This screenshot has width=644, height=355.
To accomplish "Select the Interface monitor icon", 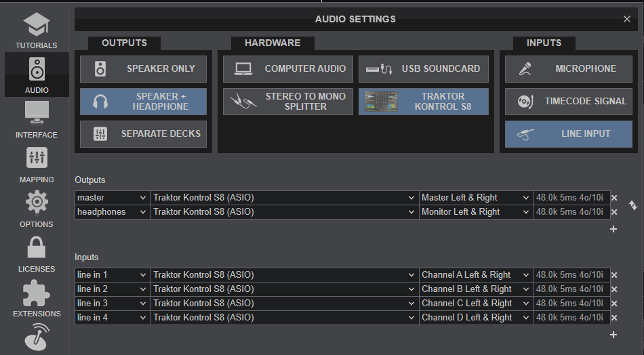I will (37, 119).
